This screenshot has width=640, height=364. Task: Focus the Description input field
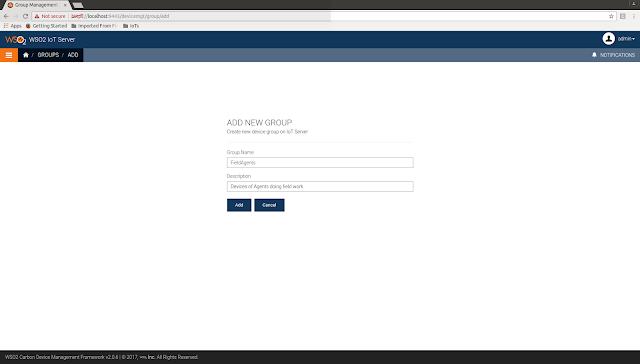pos(320,186)
